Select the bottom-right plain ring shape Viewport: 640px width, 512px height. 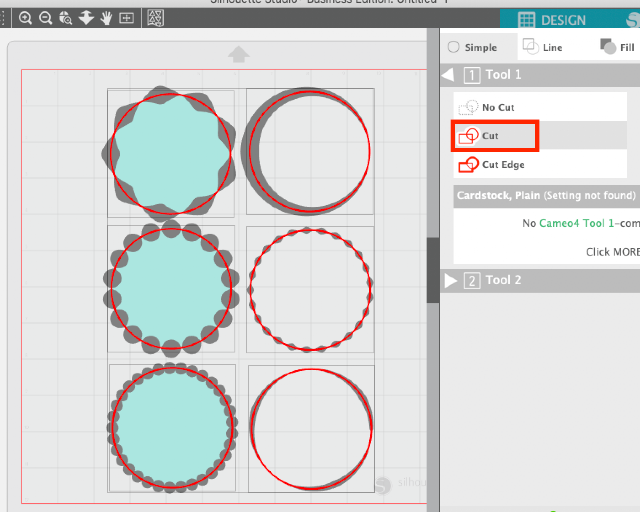pos(311,429)
